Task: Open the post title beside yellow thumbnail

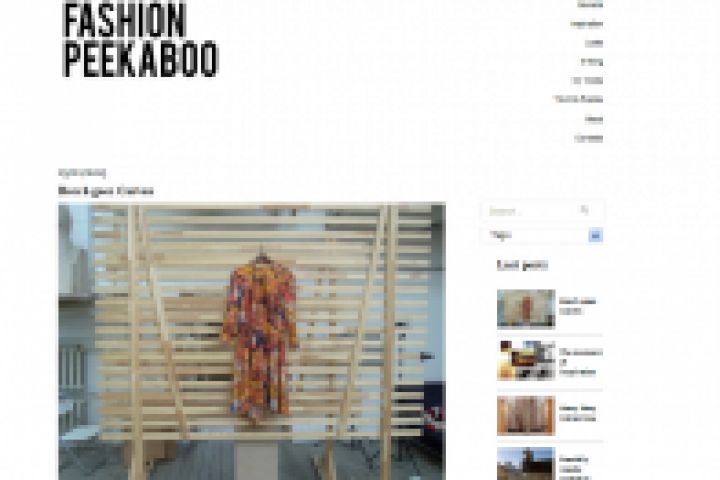Action: 580,362
